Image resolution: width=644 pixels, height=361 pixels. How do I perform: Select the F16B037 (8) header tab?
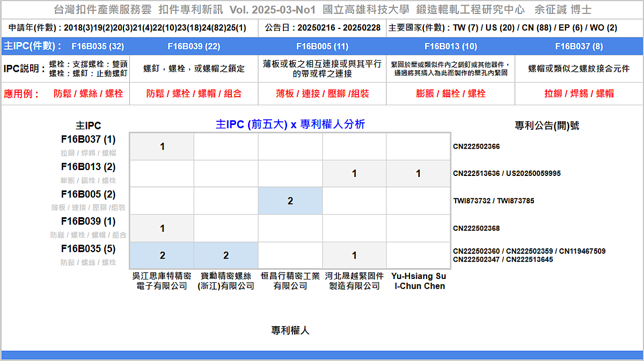tap(579, 47)
